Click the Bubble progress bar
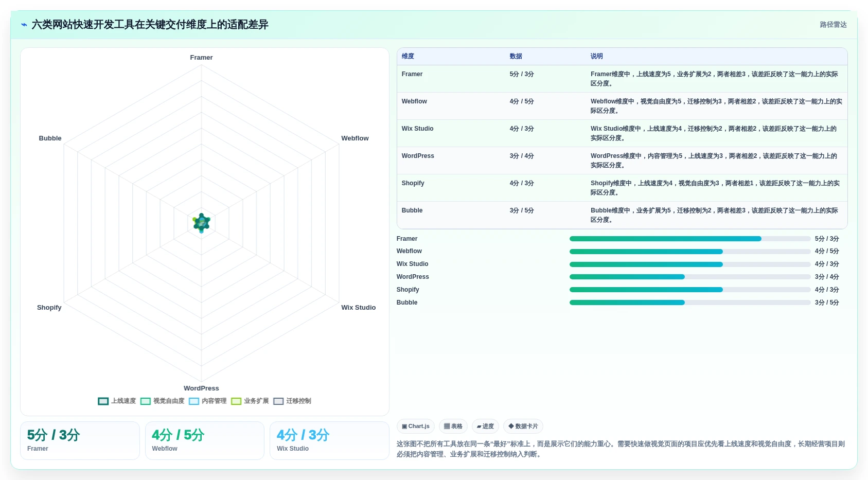The width and height of the screenshot is (868, 480). (x=690, y=303)
